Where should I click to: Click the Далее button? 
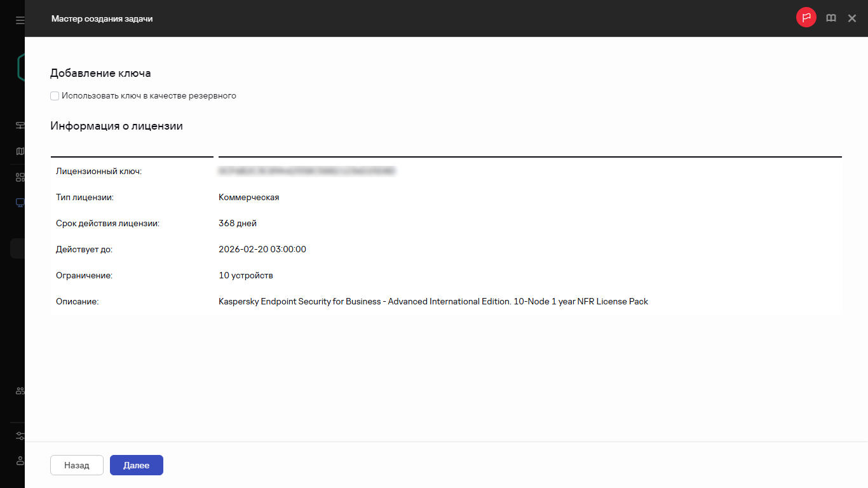[137, 465]
